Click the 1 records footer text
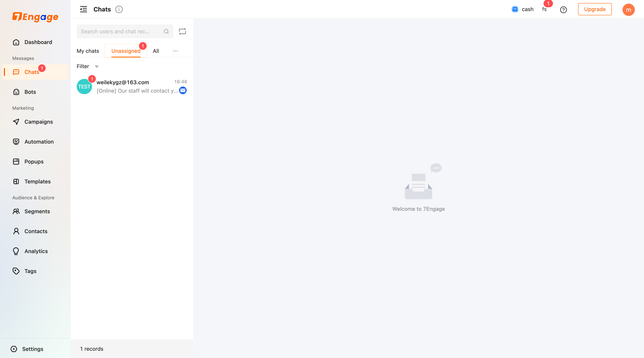 (91, 349)
